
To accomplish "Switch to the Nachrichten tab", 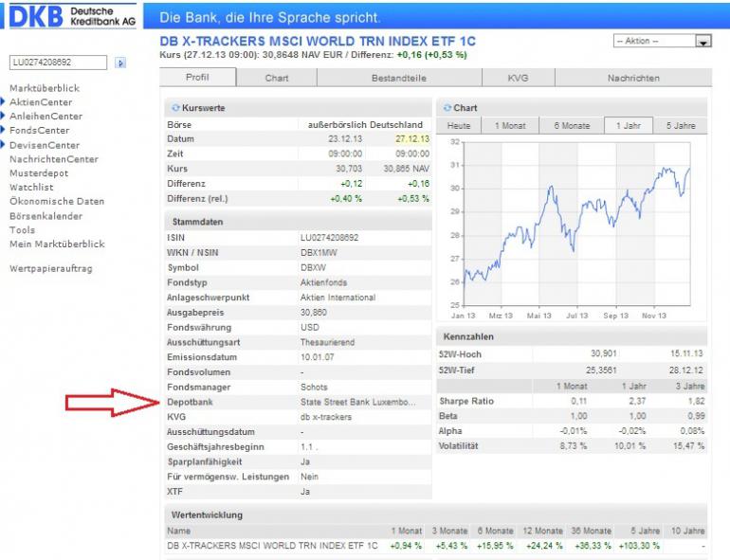I will [633, 78].
